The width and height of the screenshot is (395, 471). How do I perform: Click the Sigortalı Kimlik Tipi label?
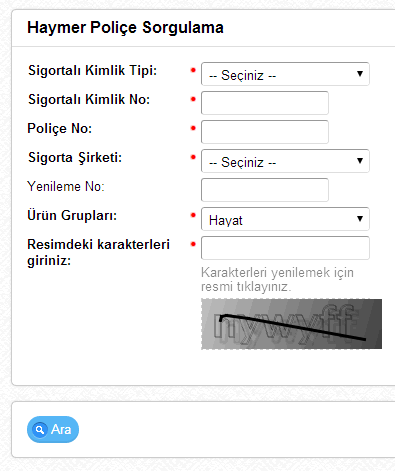click(92, 71)
